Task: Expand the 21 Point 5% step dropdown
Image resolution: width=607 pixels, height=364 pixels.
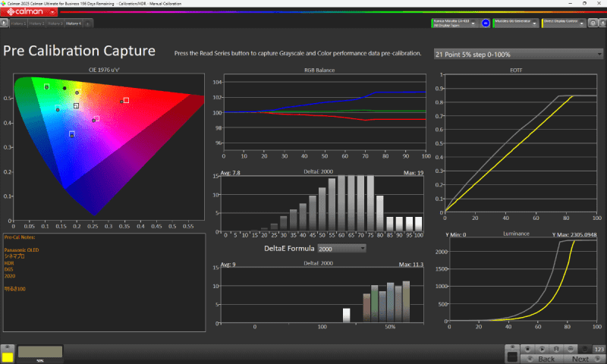Action: (515, 55)
